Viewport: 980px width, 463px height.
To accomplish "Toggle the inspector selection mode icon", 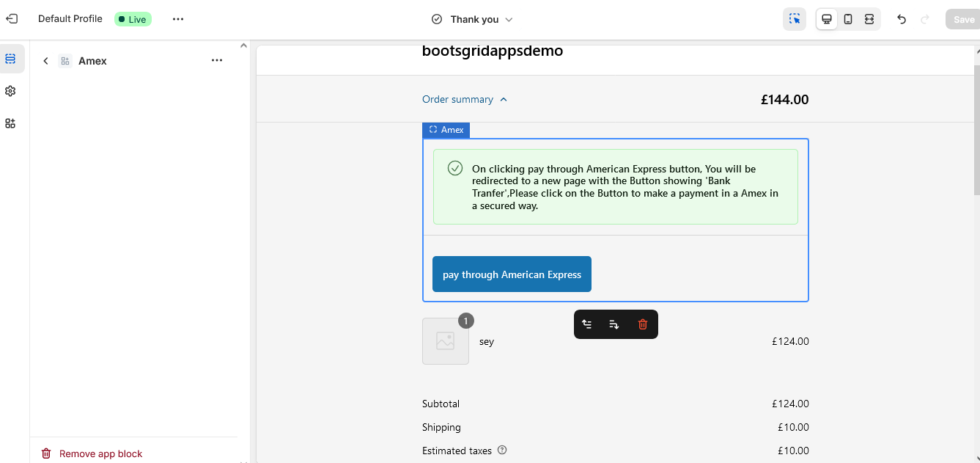I will click(x=795, y=19).
